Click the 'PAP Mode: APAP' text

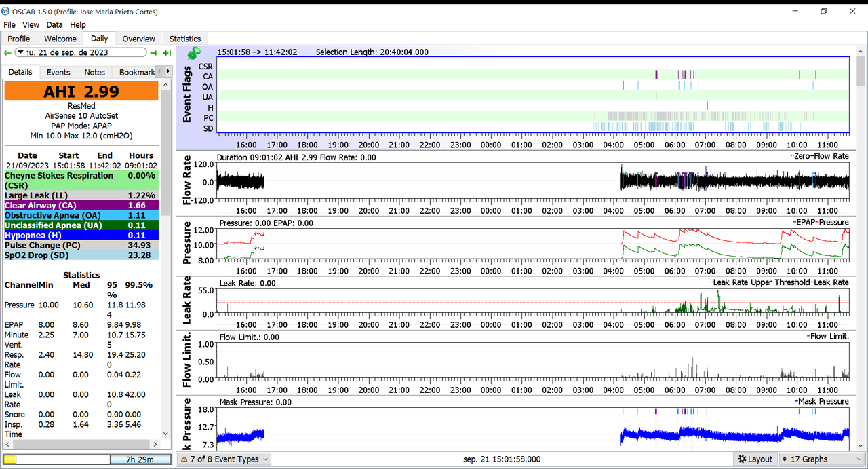[81, 126]
